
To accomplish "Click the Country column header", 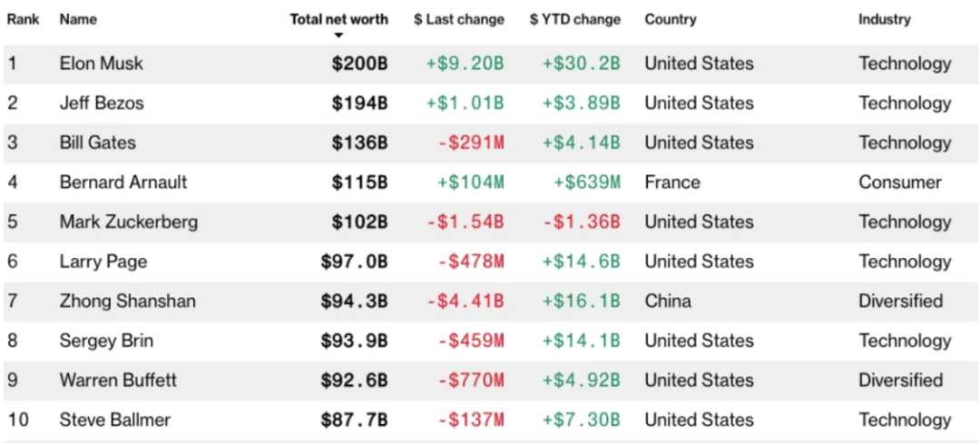I will (671, 19).
